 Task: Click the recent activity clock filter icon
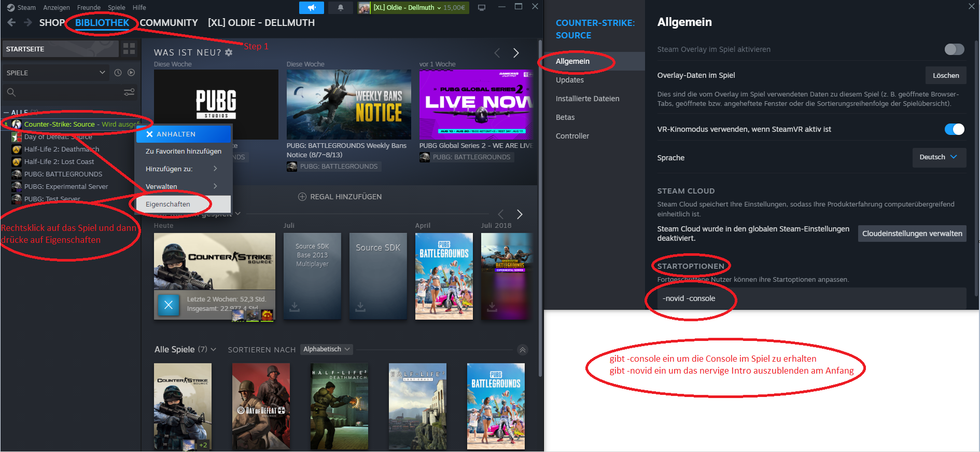(x=118, y=73)
